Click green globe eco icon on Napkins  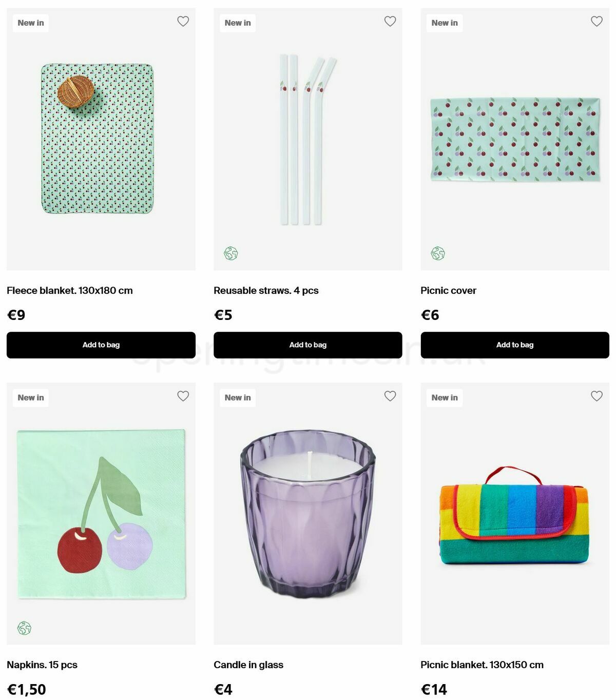pos(24,628)
